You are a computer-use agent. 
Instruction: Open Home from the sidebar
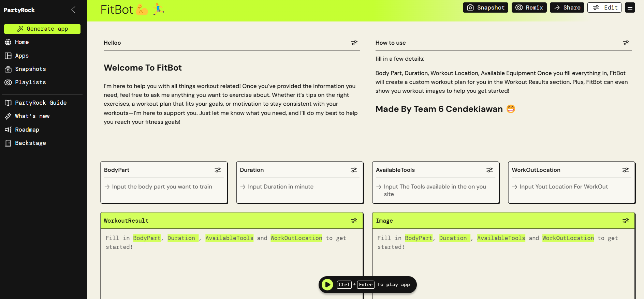click(x=22, y=42)
